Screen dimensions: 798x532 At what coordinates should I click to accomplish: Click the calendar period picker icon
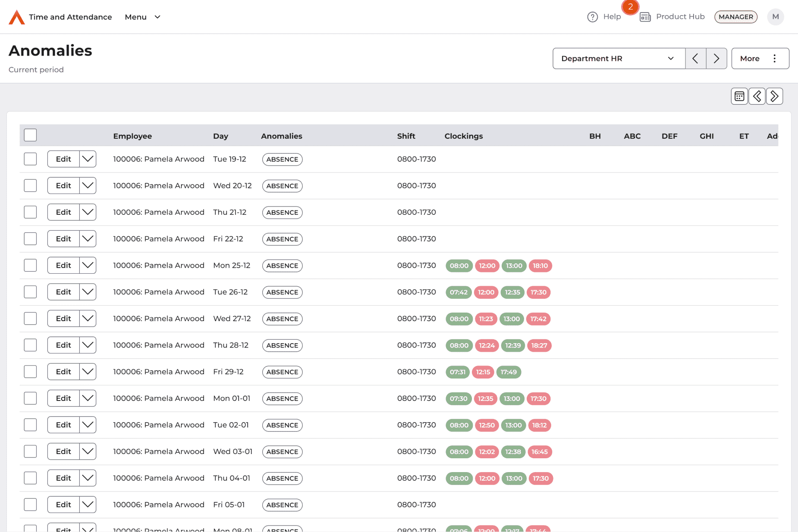point(739,96)
